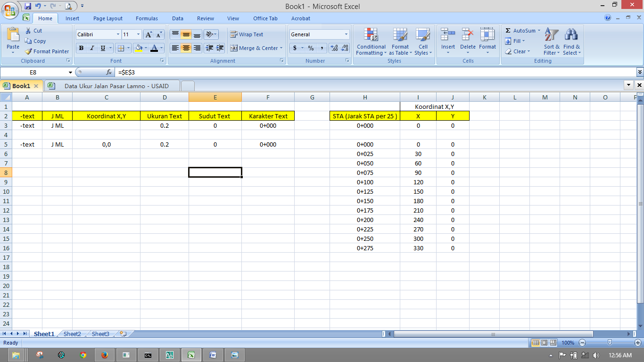Image resolution: width=644 pixels, height=362 pixels.
Task: Toggle Underline formatting
Action: [103, 48]
